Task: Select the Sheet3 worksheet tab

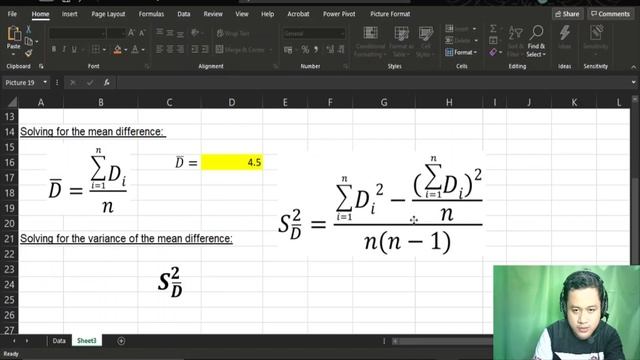Action: coord(87,341)
